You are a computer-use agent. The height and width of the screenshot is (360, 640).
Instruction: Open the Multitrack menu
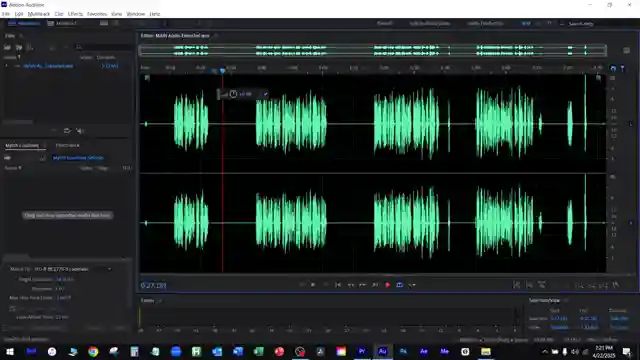[39, 14]
